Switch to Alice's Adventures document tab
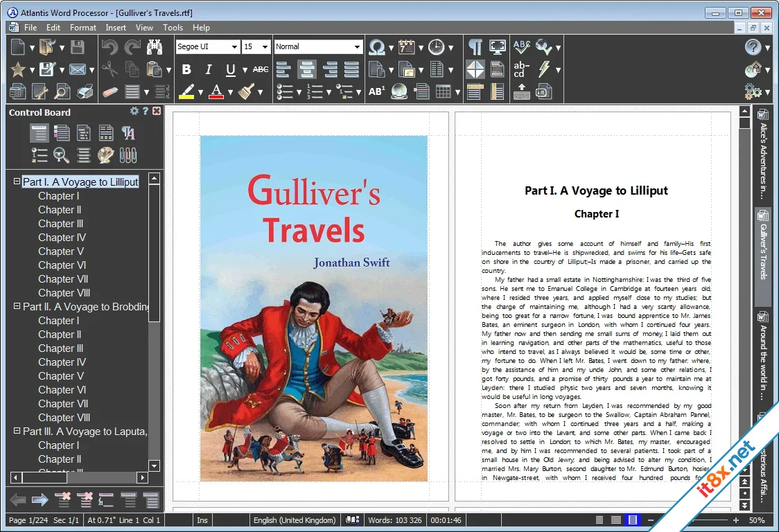779x532 pixels. [762, 153]
